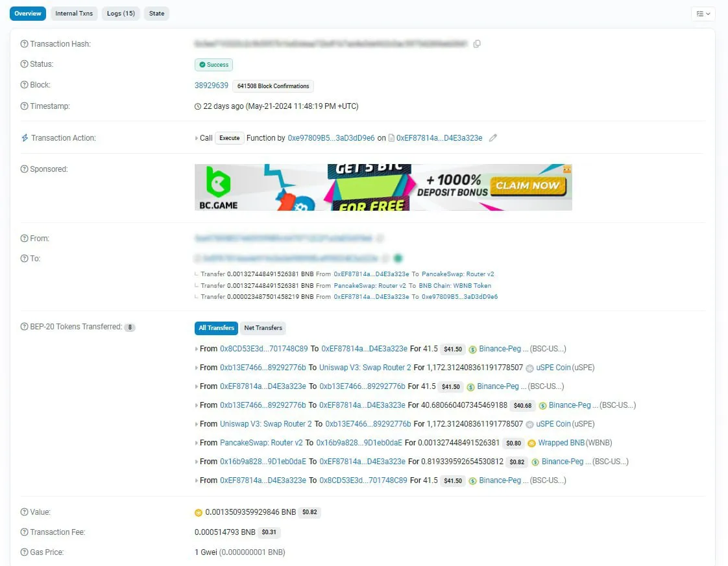Screen dimensions: 728x566
Task: Click the BC.GAME sponsored banner ad
Action: click(x=383, y=187)
